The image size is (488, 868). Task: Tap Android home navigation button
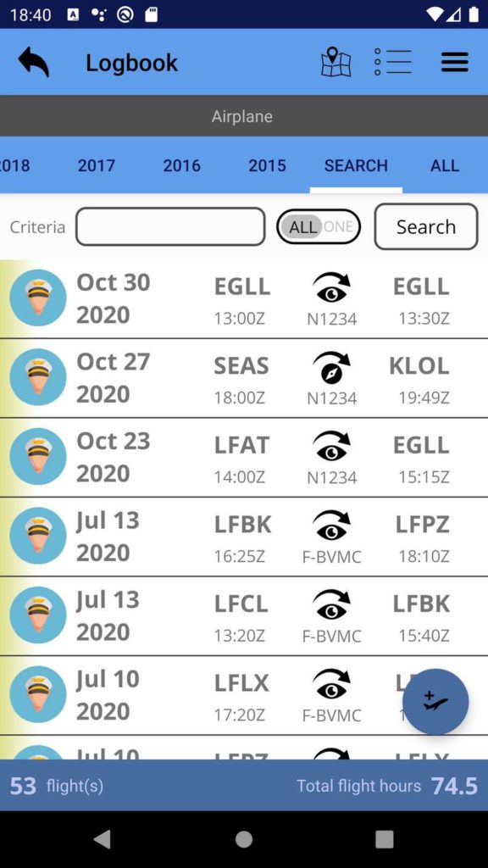point(244,839)
